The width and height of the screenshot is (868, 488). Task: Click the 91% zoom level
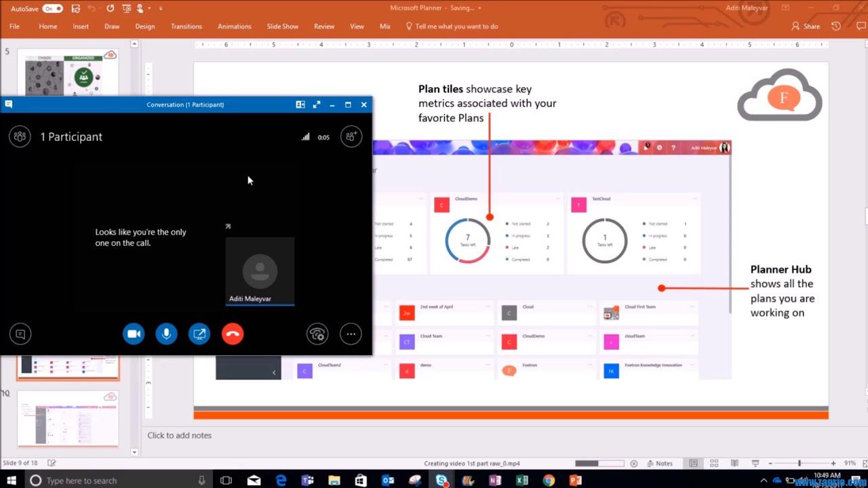(850, 464)
